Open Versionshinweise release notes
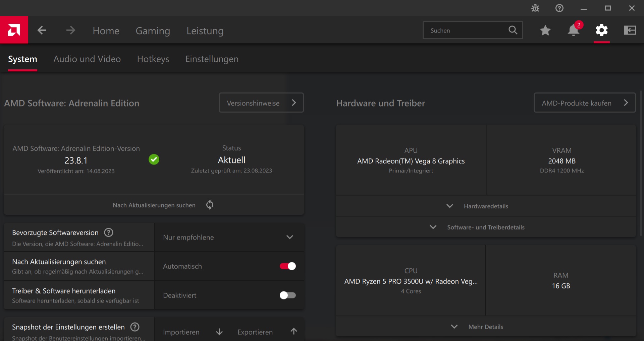644x341 pixels. pyautogui.click(x=261, y=103)
